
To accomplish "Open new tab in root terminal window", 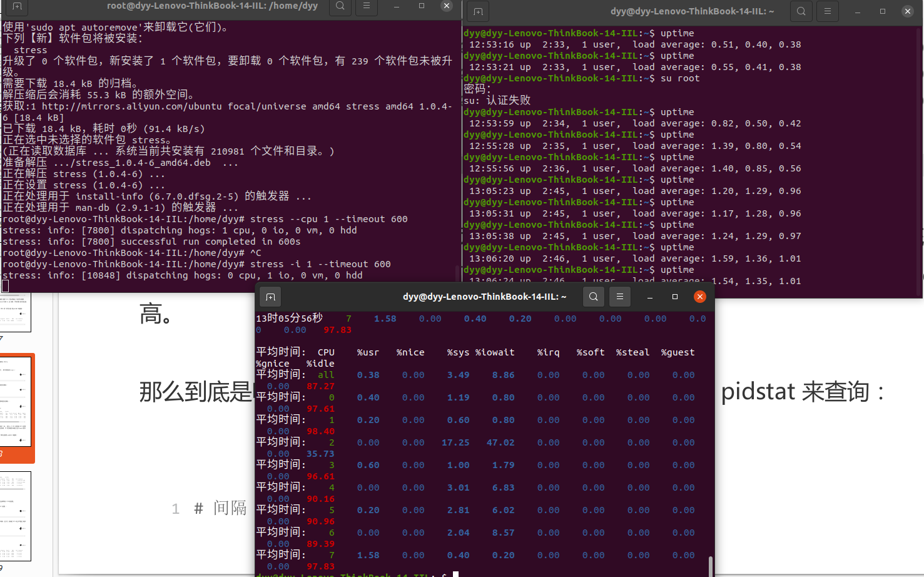I will pos(17,7).
